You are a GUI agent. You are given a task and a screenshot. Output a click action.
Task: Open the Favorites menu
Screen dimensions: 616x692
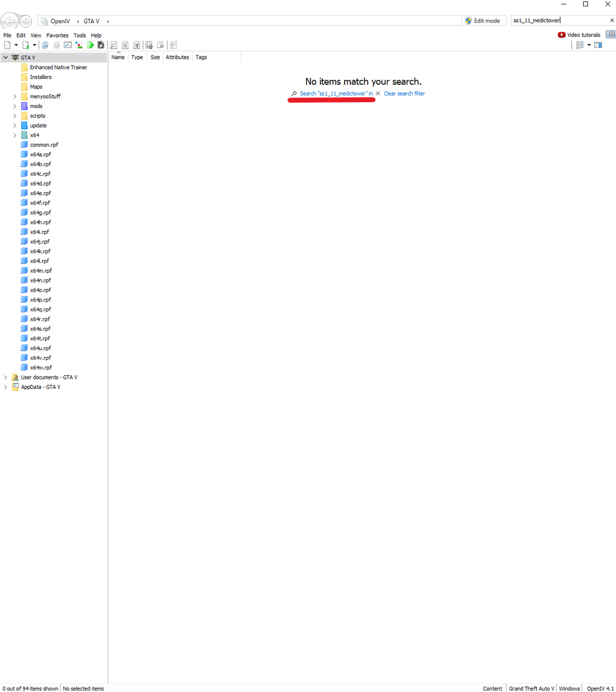[x=58, y=35]
